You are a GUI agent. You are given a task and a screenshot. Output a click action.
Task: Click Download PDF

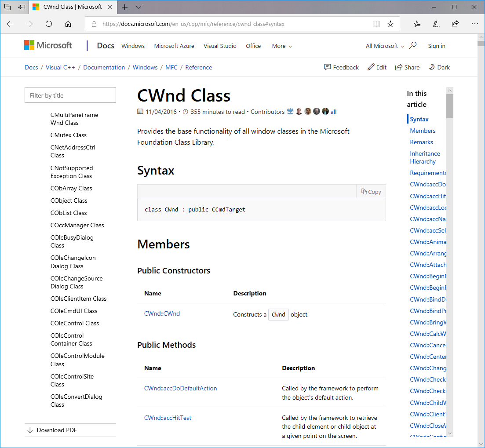click(52, 430)
